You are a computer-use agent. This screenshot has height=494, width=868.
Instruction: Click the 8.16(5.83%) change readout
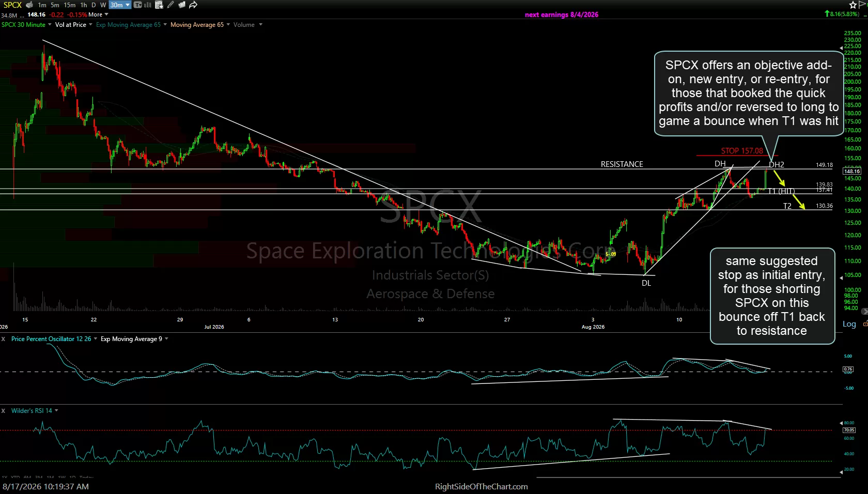pyautogui.click(x=842, y=14)
